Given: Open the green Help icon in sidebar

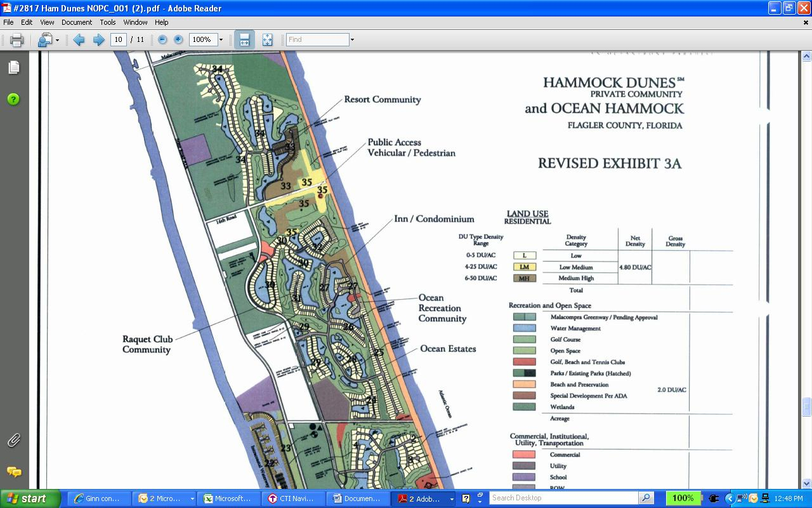Looking at the screenshot, I should point(14,100).
